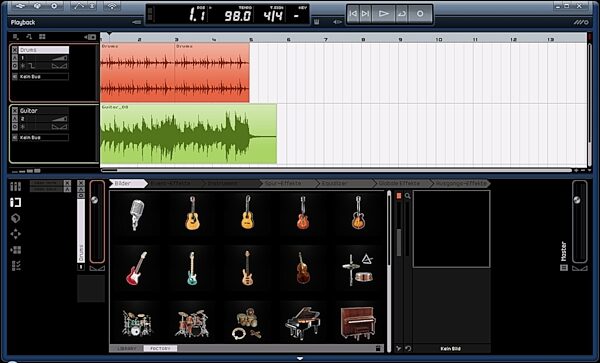Viewport: 600px width, 363px height.
Task: Toggle cycle loop mode in transport
Action: (402, 14)
